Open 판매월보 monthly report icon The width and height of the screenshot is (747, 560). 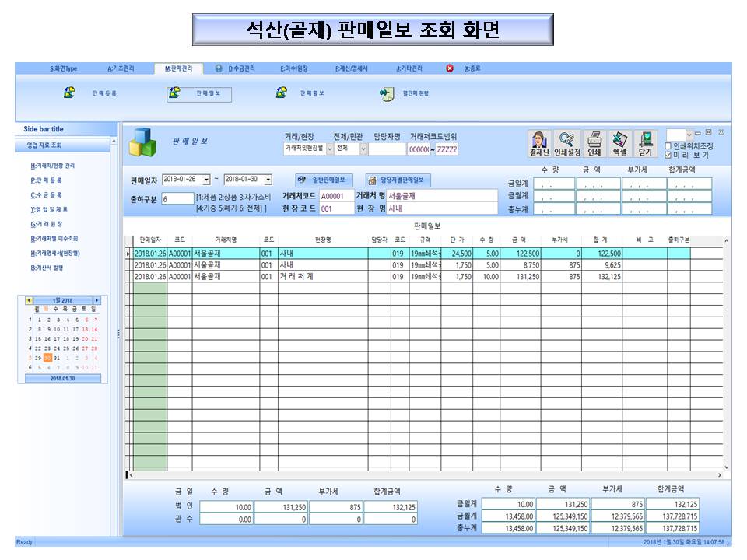tap(282, 93)
